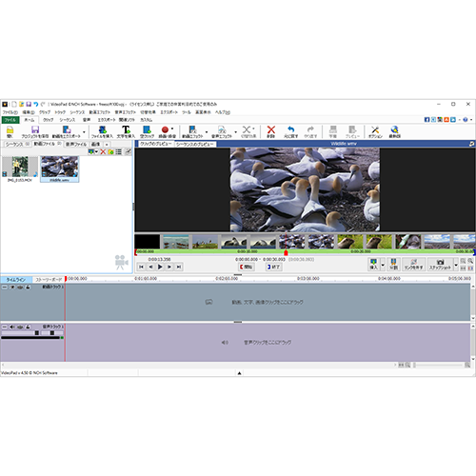Open the Record dropdown arrow
This screenshot has height=476, width=476.
click(172, 129)
